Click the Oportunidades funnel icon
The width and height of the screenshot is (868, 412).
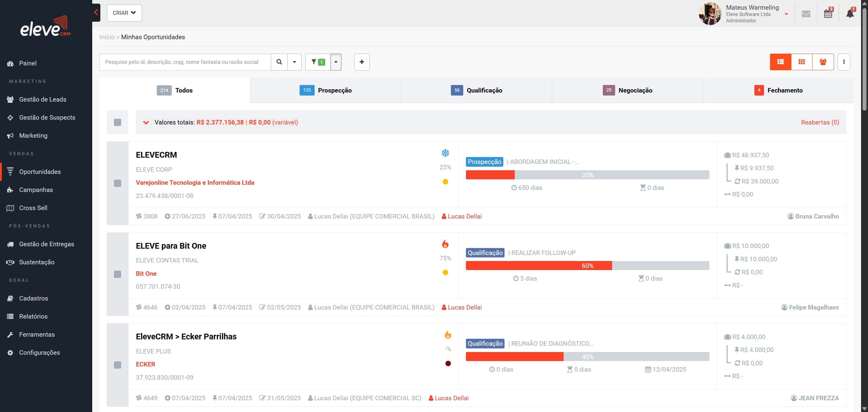10,171
